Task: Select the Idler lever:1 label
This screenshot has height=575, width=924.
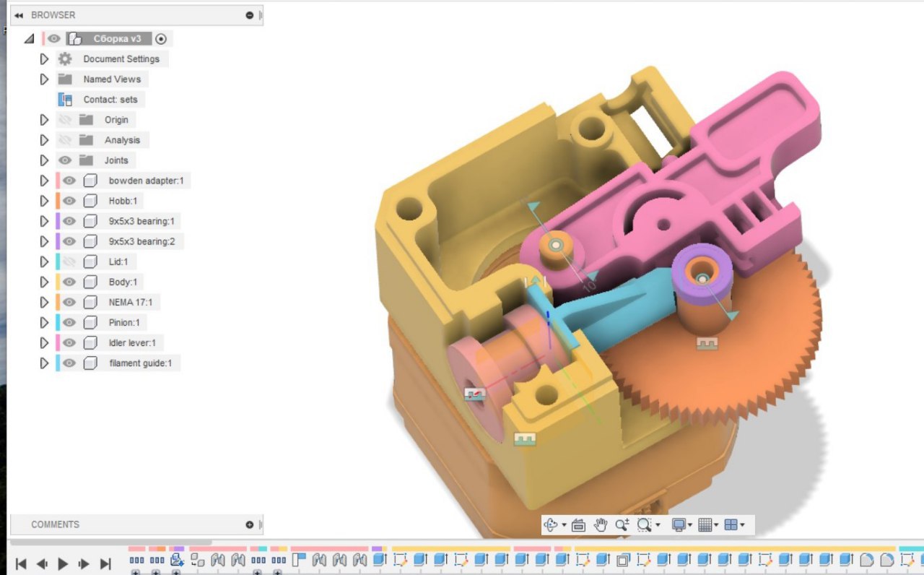Action: pyautogui.click(x=132, y=342)
